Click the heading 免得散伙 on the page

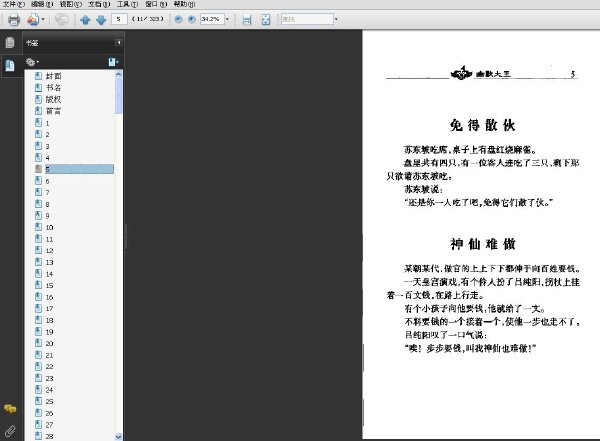483,125
